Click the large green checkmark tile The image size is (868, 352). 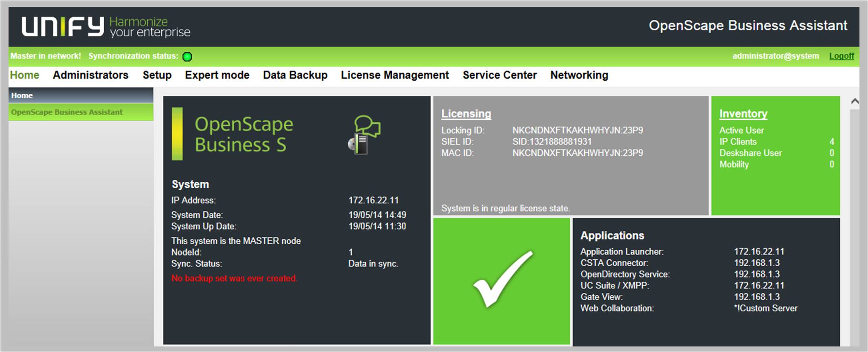(x=501, y=281)
